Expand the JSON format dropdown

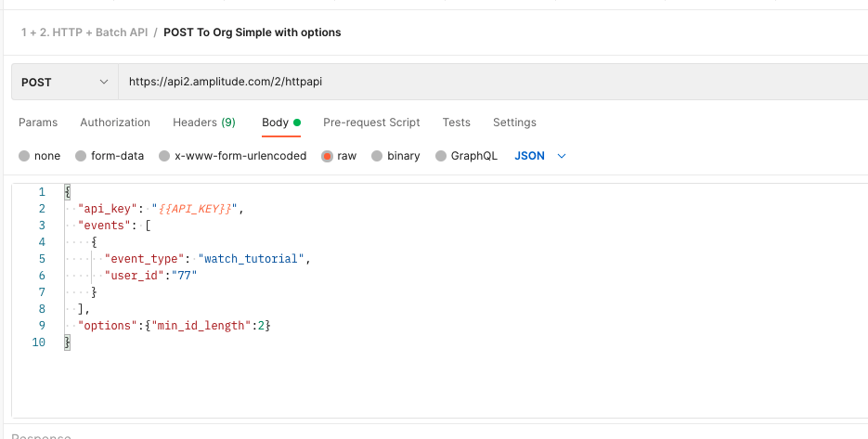point(540,156)
